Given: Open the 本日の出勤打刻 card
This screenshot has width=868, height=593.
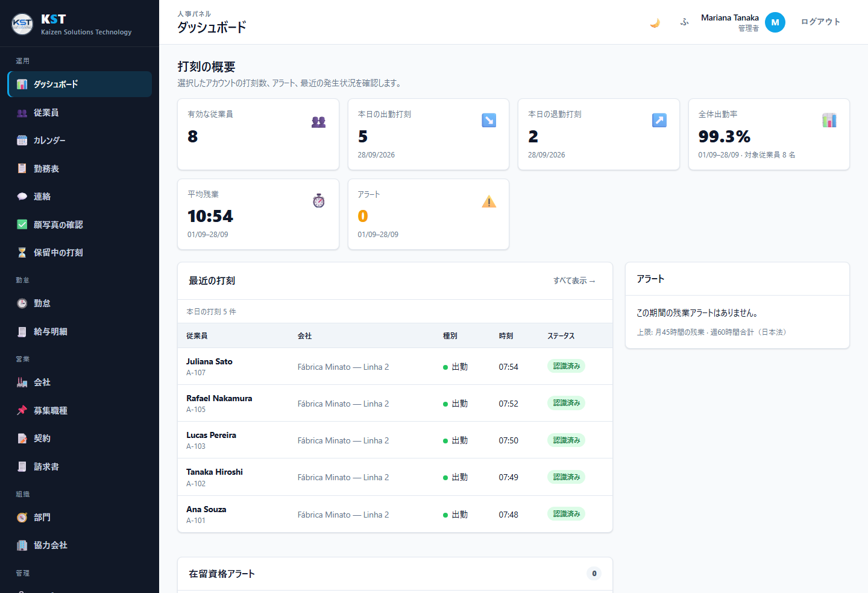Looking at the screenshot, I should point(429,135).
